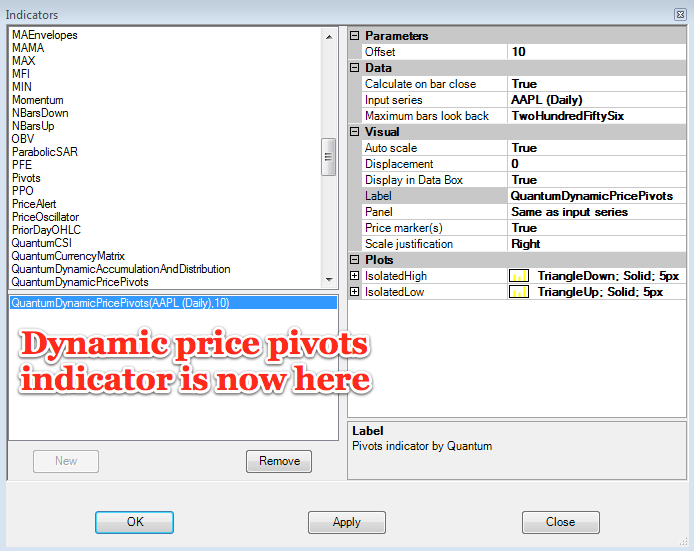Edit the Label value QuantumDynamicPricePivots
Screen dimensions: 694x551
pyautogui.click(x=597, y=196)
